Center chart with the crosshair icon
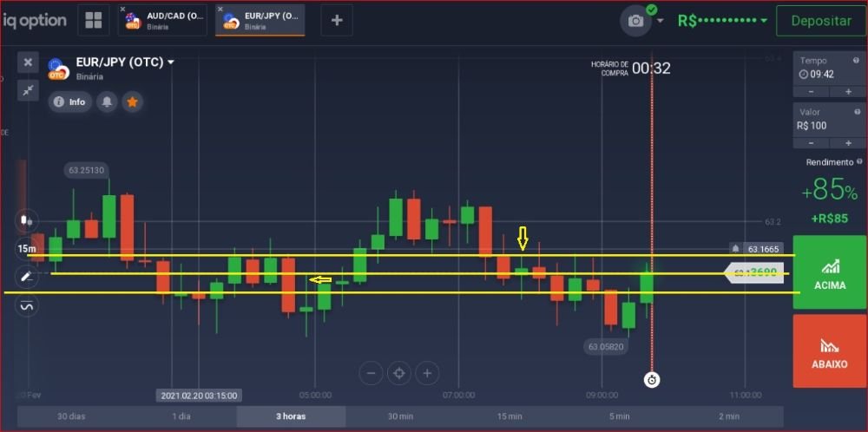 (x=399, y=373)
